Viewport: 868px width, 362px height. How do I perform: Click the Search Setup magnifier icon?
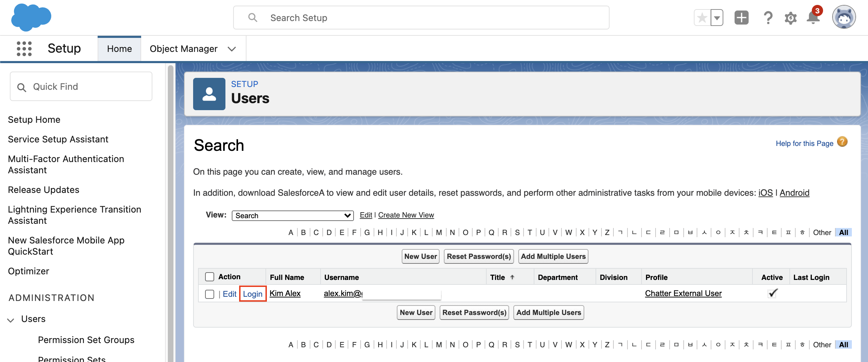(x=253, y=18)
